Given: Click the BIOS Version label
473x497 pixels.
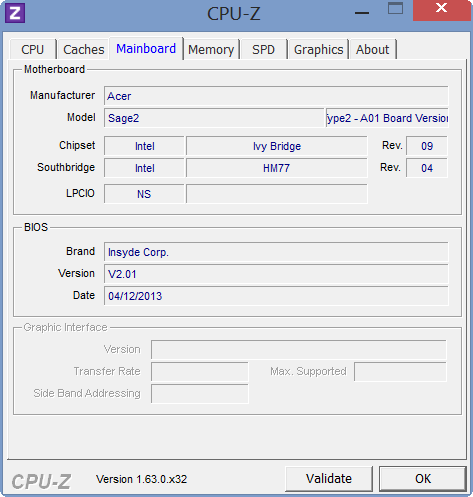Looking at the screenshot, I should click(x=76, y=273).
